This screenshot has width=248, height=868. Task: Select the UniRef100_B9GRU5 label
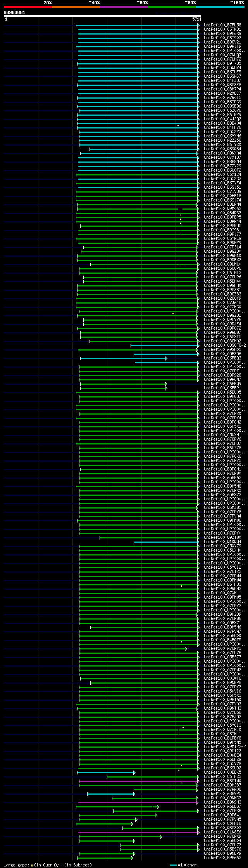pyautogui.click(x=222, y=226)
